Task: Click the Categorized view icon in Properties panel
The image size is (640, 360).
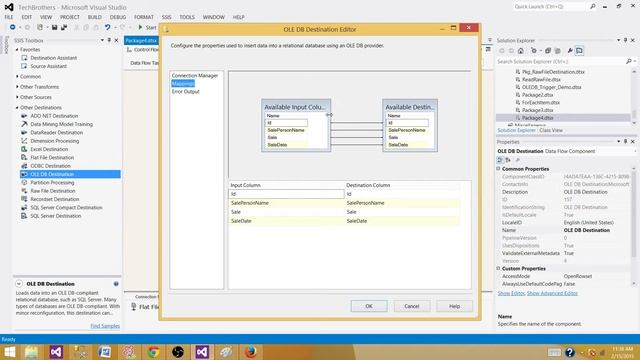Action: point(500,160)
